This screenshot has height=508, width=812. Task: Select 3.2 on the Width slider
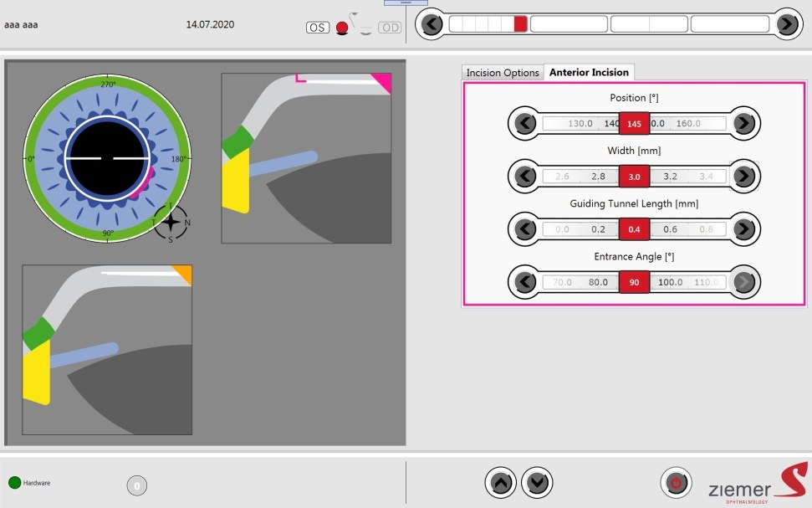[x=670, y=177]
